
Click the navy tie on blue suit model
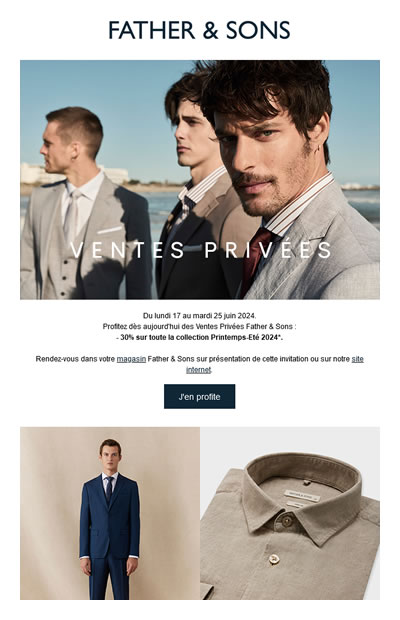pos(109,489)
